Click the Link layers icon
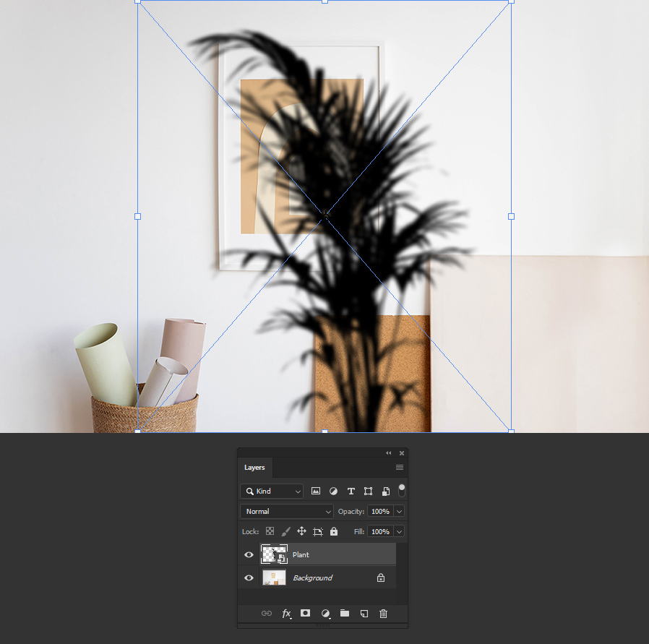Viewport: 649px width, 644px height. point(267,614)
